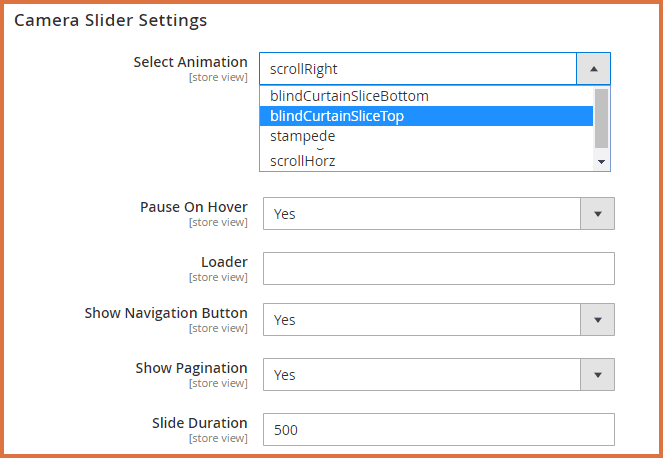Click the Select Animation label
The image size is (663, 458).
190,62
